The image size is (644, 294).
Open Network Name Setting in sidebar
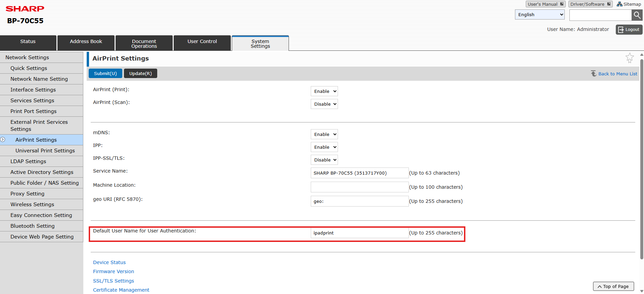pos(41,79)
